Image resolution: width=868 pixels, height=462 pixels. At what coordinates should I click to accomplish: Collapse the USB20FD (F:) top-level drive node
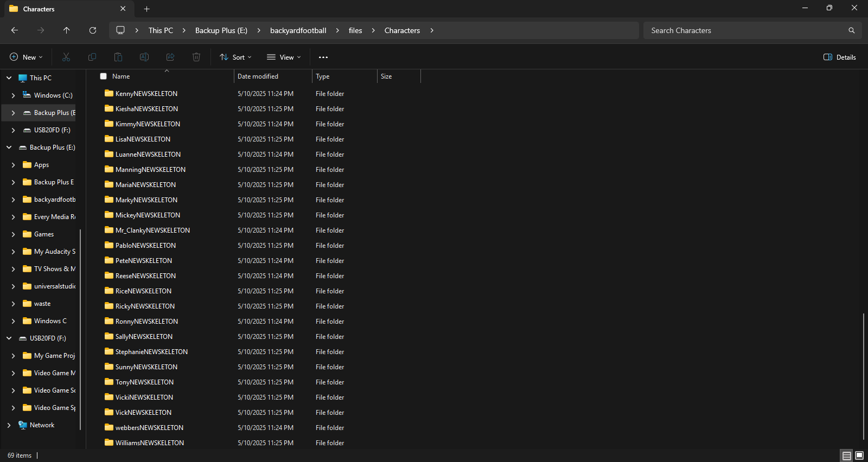9,338
